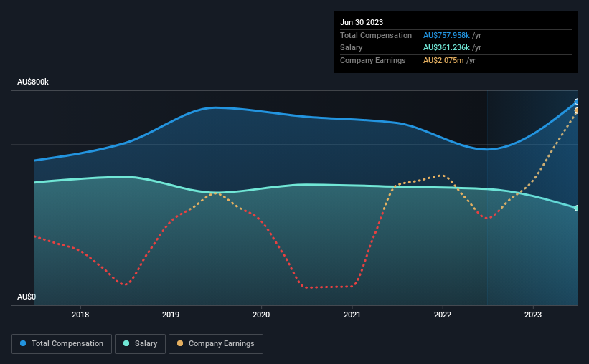
Task: Toggle the Salary legend button
Action: point(140,344)
